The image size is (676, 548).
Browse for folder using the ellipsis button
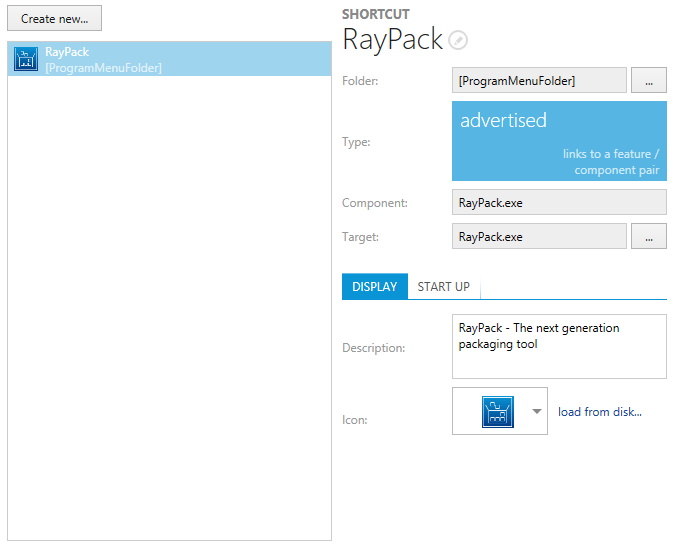click(x=648, y=81)
